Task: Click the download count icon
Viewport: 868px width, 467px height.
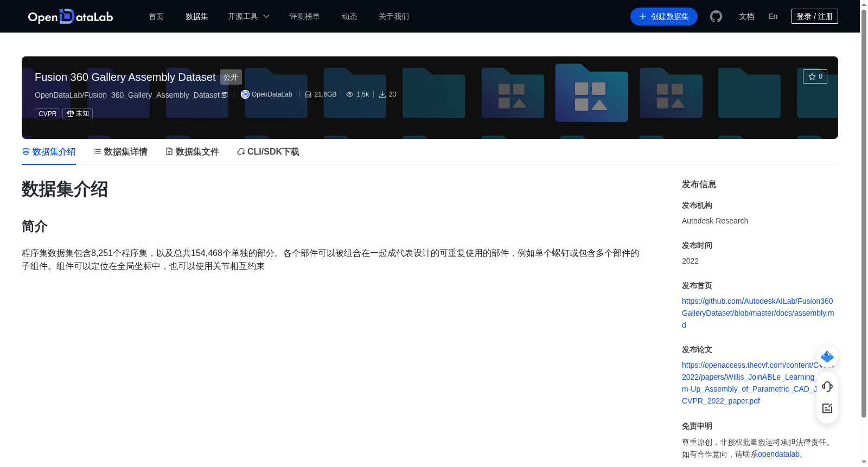Action: (382, 94)
